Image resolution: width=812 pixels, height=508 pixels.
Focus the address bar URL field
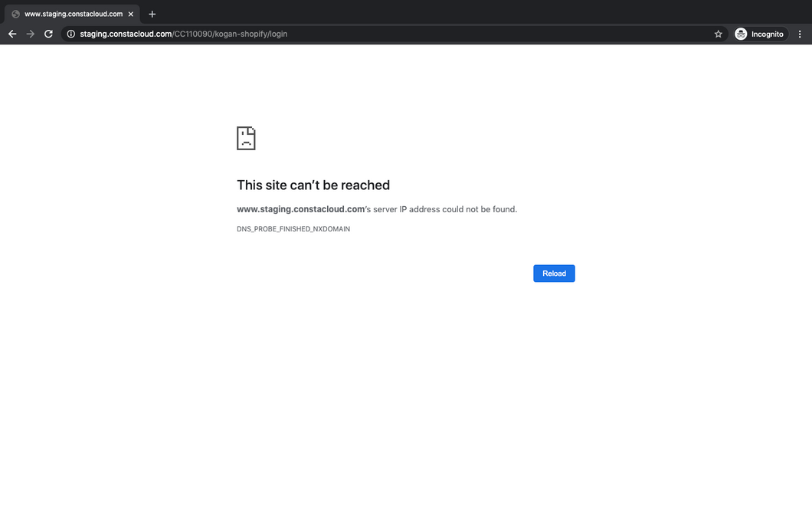[x=383, y=34]
